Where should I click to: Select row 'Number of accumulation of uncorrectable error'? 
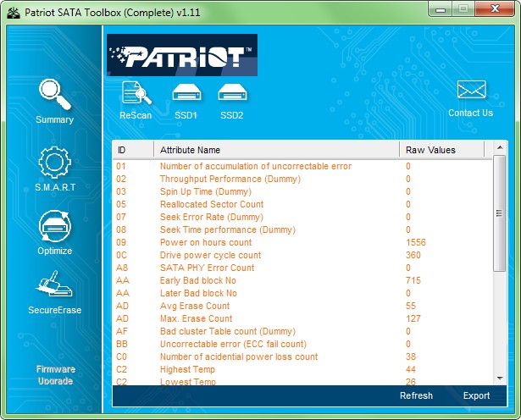tap(302, 166)
